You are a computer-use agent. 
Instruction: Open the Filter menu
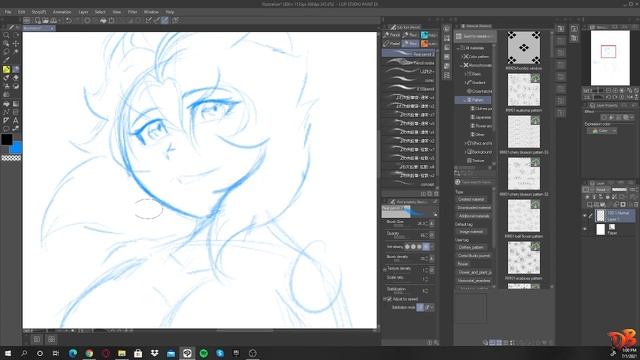133,12
